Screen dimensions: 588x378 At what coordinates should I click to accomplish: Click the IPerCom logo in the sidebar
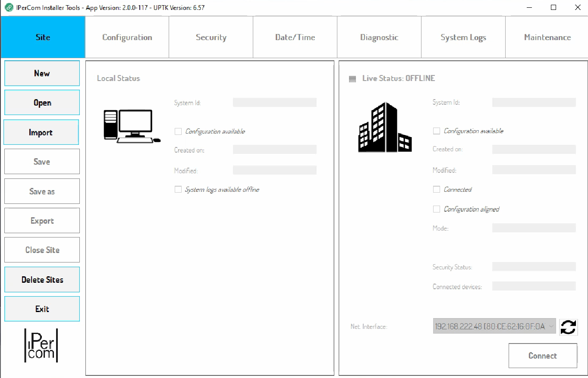tap(42, 346)
